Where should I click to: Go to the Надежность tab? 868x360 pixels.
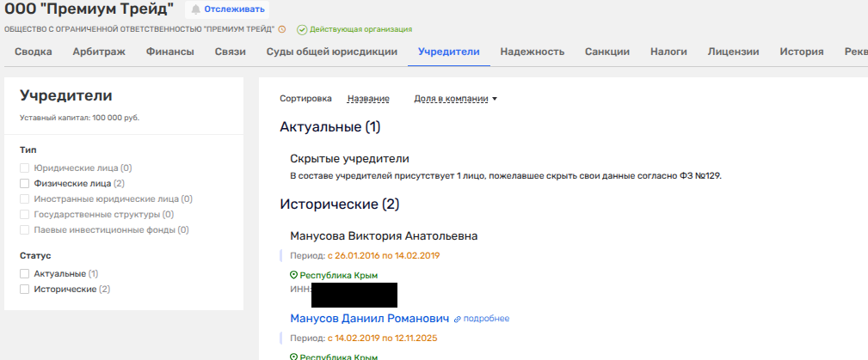tap(532, 52)
